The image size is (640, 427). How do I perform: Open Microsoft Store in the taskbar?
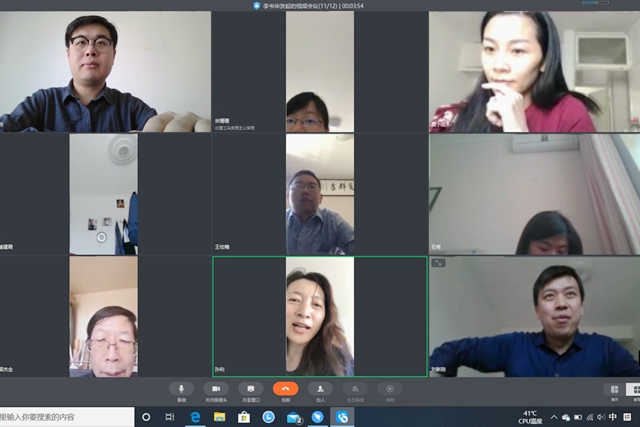coord(244,417)
